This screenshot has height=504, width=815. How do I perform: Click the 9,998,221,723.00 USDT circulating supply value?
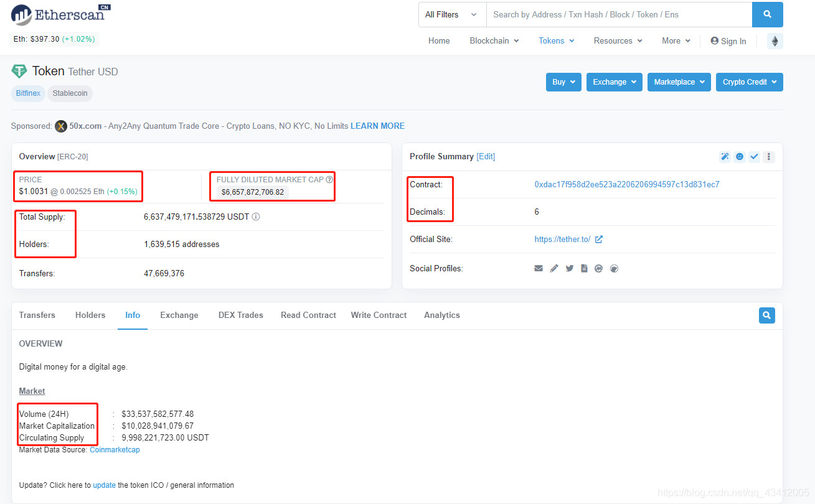point(166,438)
